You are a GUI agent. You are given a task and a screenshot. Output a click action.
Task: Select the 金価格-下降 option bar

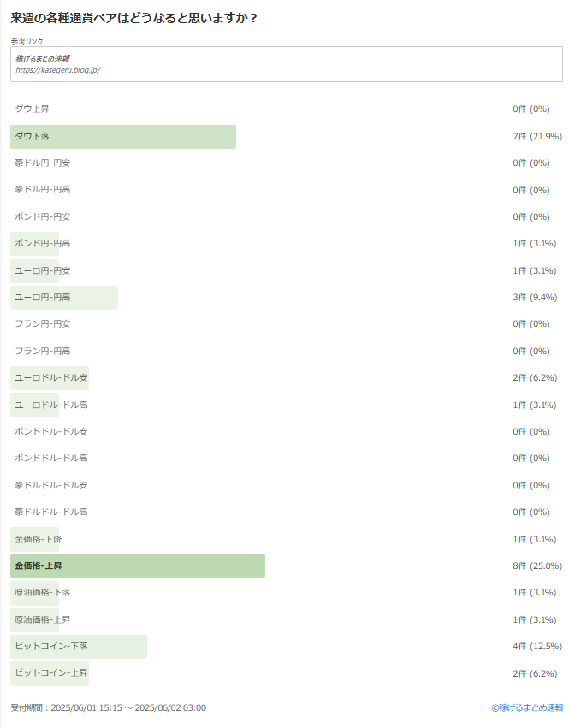[x=35, y=539]
